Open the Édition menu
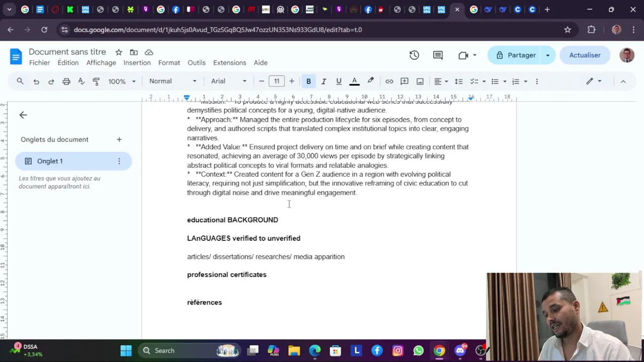 click(x=68, y=63)
